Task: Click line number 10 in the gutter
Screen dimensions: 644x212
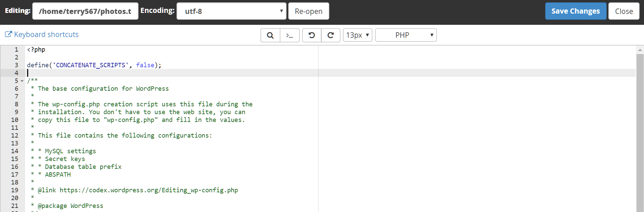Action: 15,120
